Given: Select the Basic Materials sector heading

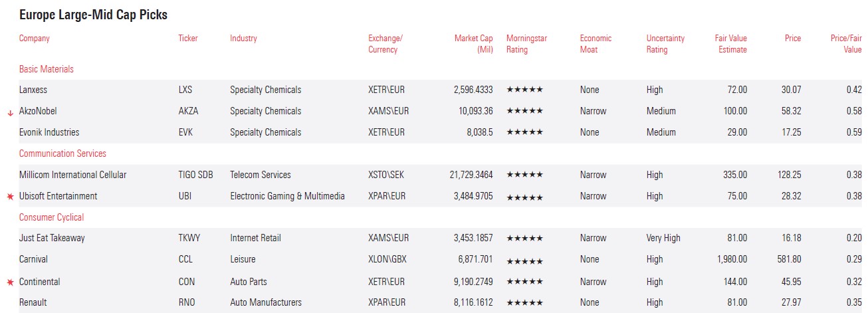Looking at the screenshot, I should (x=47, y=69).
